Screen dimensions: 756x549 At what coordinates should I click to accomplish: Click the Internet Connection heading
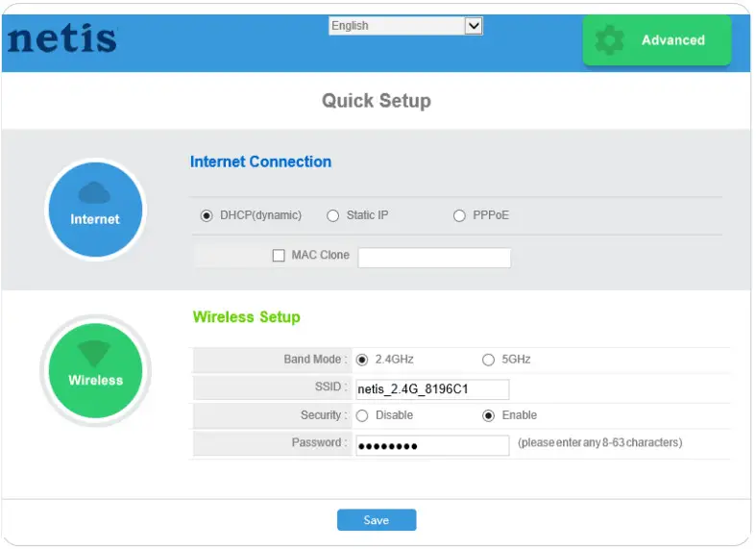[260, 162]
